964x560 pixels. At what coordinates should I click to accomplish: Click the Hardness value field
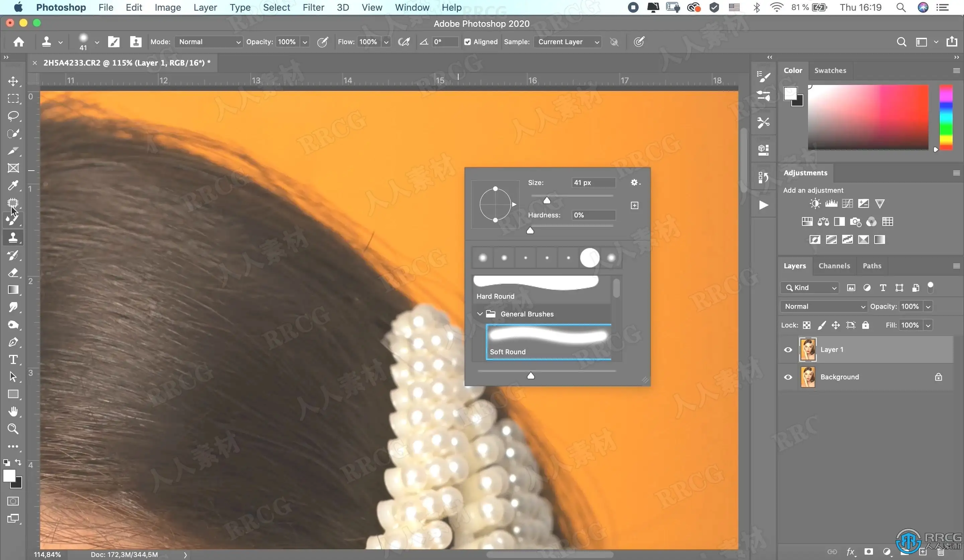point(593,215)
